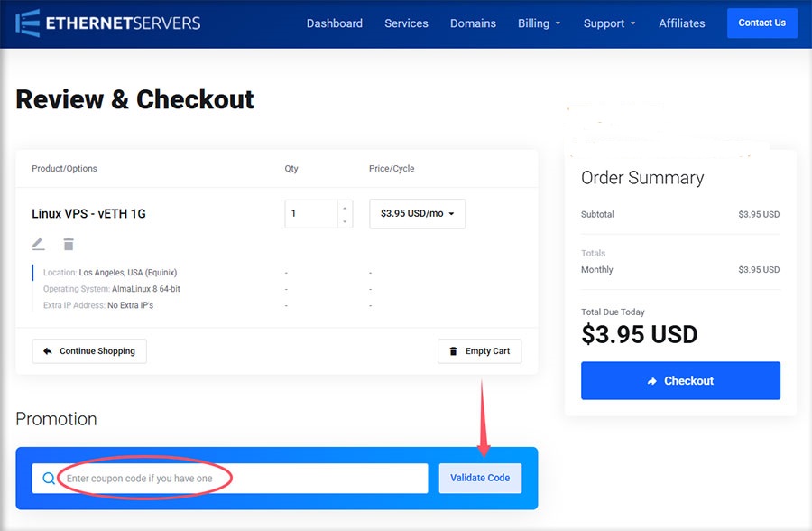Click the Empty Cart button
The width and height of the screenshot is (812, 531).
[479, 351]
